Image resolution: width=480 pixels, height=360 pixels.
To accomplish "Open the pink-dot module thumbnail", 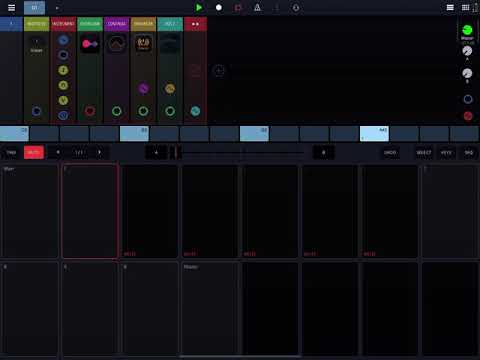I will coord(90,44).
